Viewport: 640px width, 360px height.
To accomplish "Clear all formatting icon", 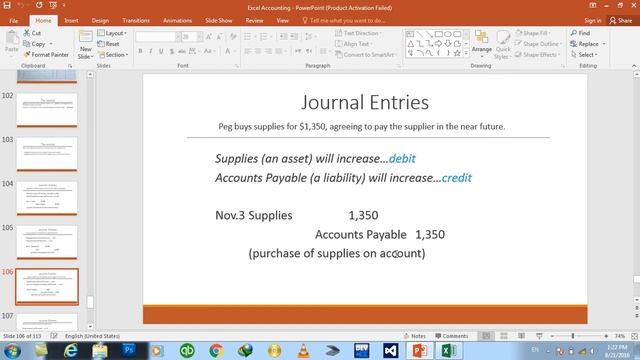I will (x=233, y=37).
